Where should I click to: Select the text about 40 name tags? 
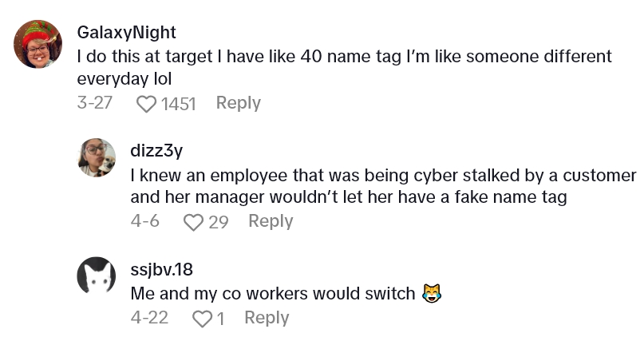pos(344,67)
